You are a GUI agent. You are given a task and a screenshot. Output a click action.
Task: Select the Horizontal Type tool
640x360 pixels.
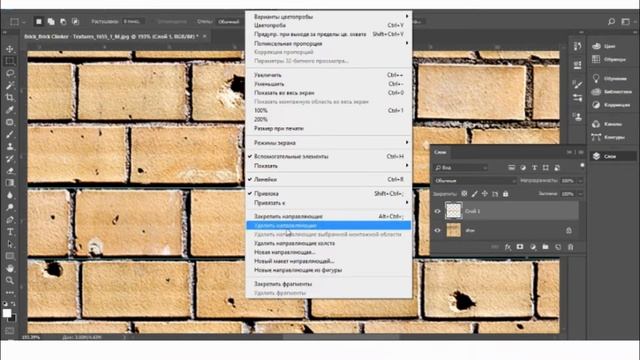[x=10, y=232]
